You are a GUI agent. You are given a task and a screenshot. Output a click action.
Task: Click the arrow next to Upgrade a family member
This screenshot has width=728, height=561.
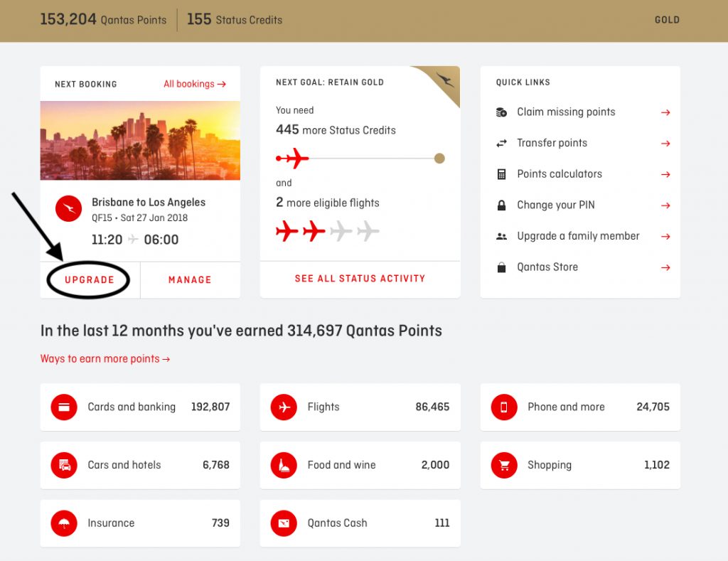tap(665, 236)
